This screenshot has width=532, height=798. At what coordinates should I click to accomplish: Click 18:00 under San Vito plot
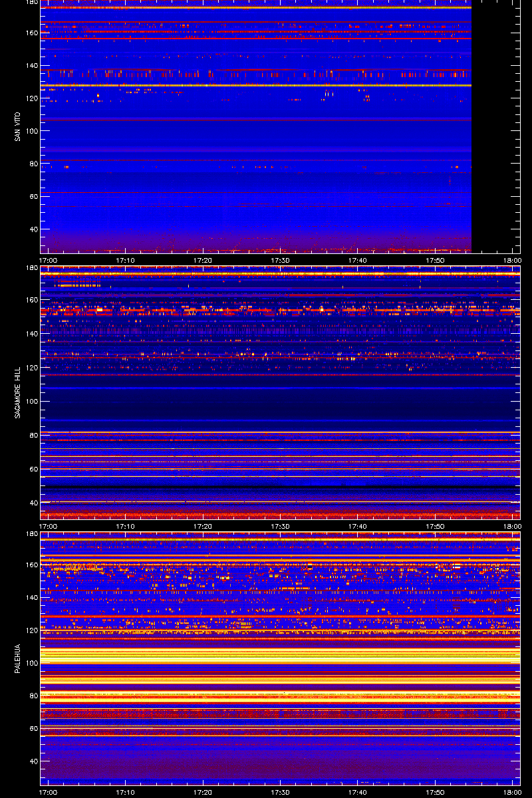(512, 261)
